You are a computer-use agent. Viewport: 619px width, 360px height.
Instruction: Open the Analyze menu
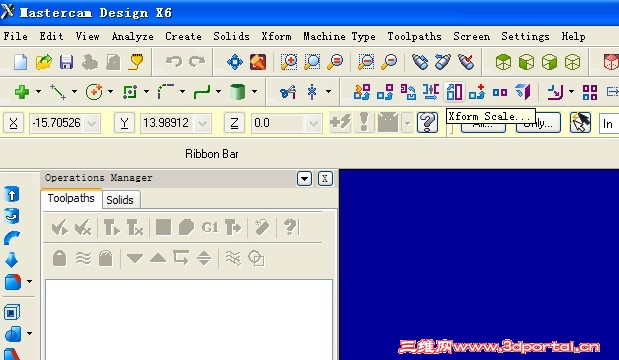pos(133,36)
